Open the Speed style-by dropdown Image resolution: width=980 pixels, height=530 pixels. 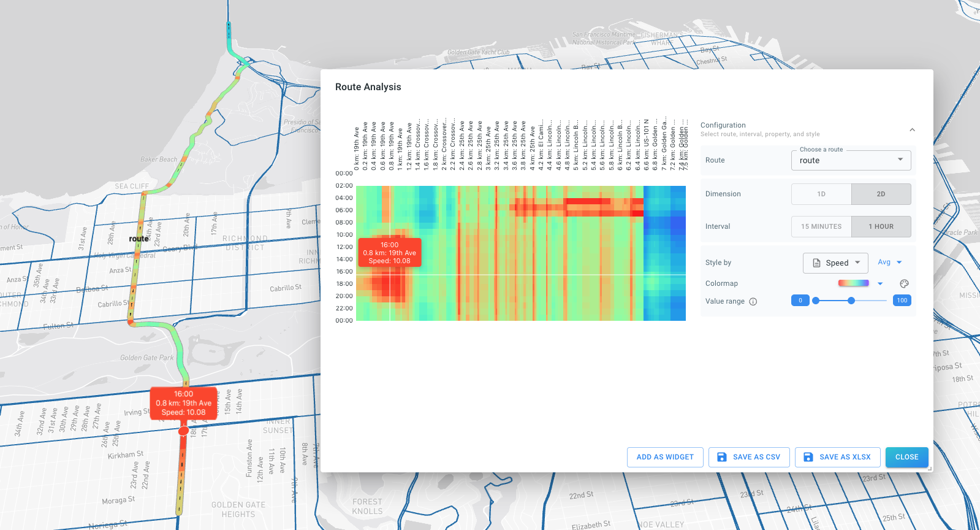tap(836, 263)
